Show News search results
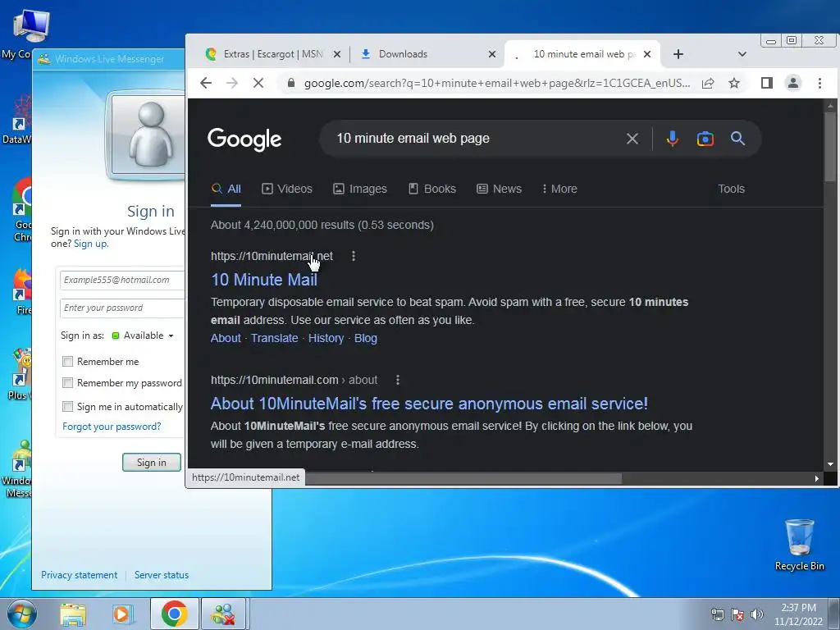840x630 pixels. [500, 189]
